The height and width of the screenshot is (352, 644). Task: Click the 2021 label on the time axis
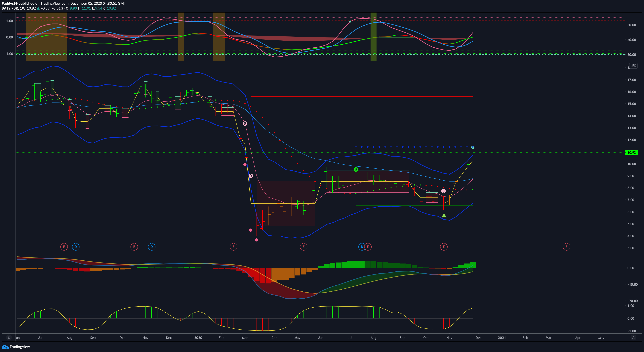pyautogui.click(x=502, y=338)
